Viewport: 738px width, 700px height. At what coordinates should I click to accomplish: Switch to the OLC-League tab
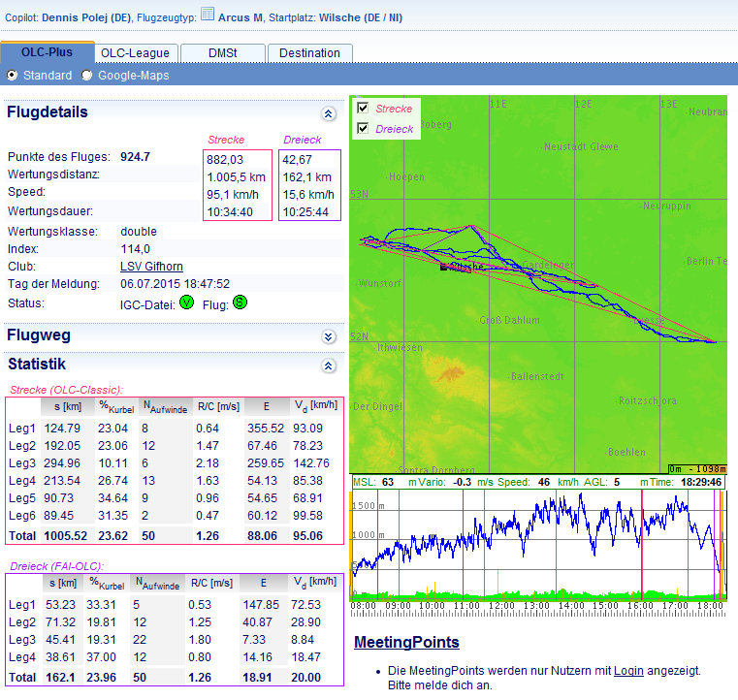click(x=135, y=53)
